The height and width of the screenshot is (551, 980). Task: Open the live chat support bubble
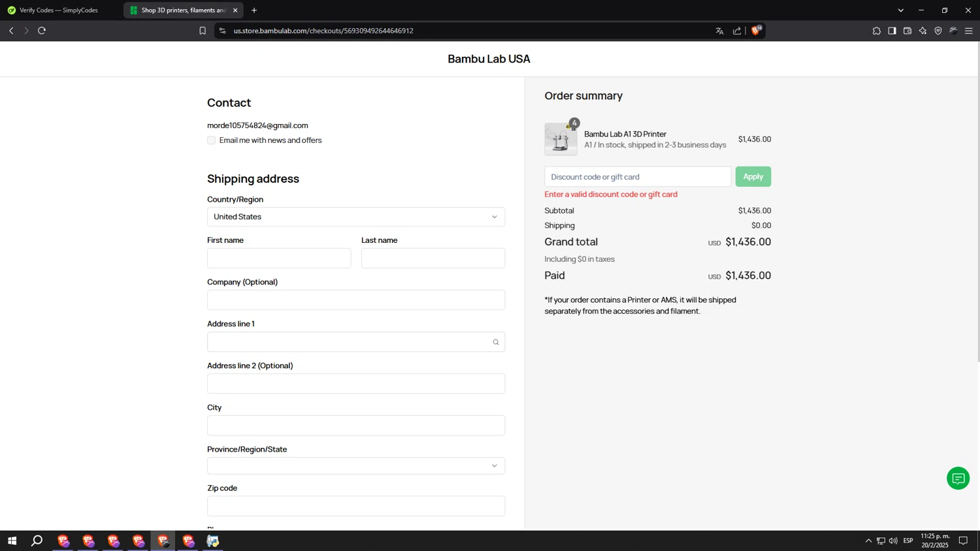958,479
